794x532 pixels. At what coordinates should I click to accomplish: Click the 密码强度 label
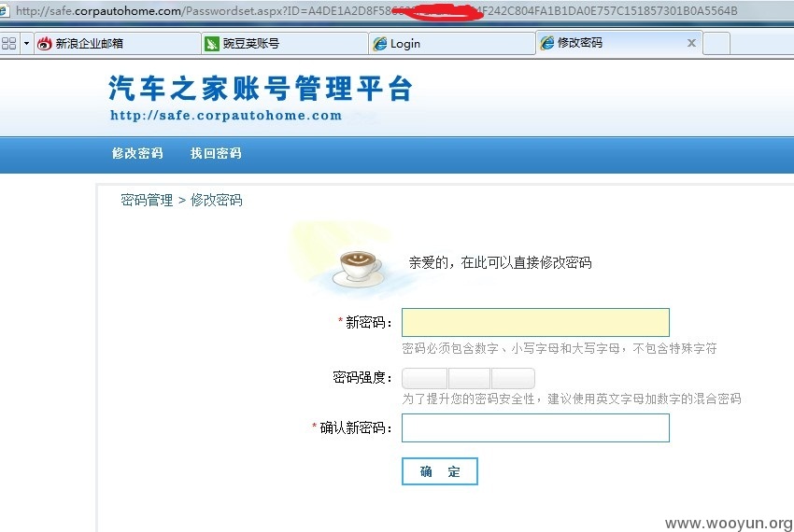(x=362, y=378)
